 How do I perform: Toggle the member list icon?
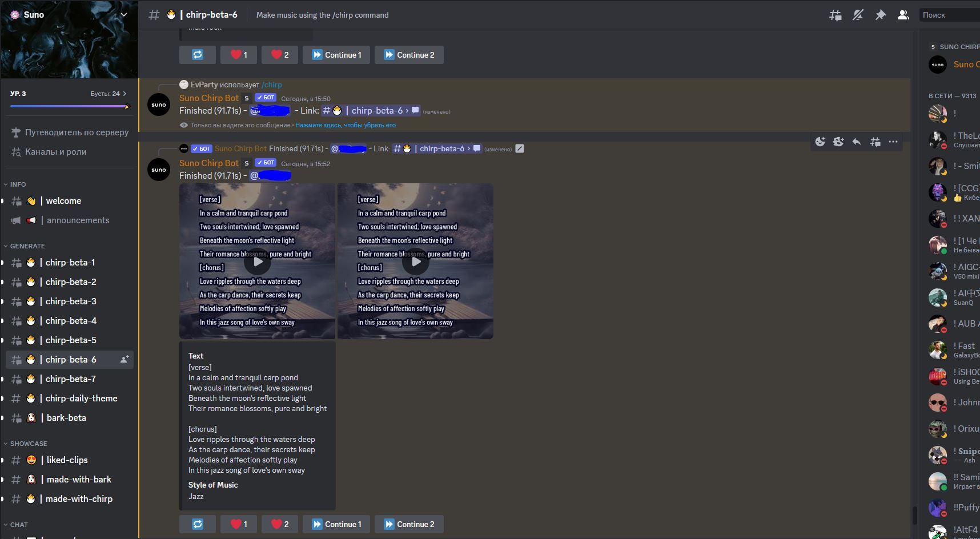903,15
